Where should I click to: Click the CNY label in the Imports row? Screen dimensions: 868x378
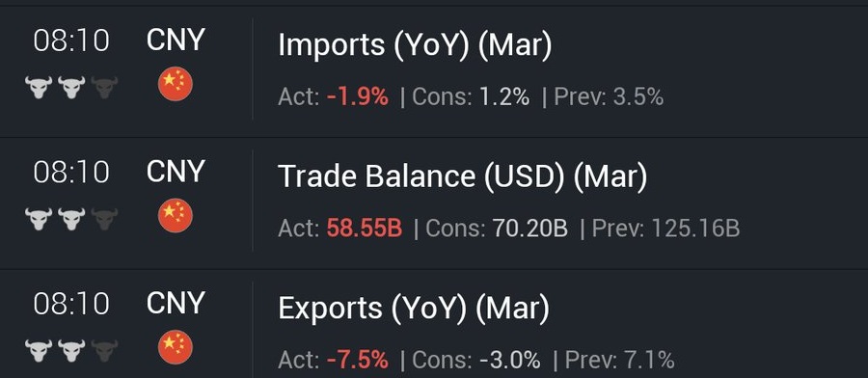tap(176, 40)
